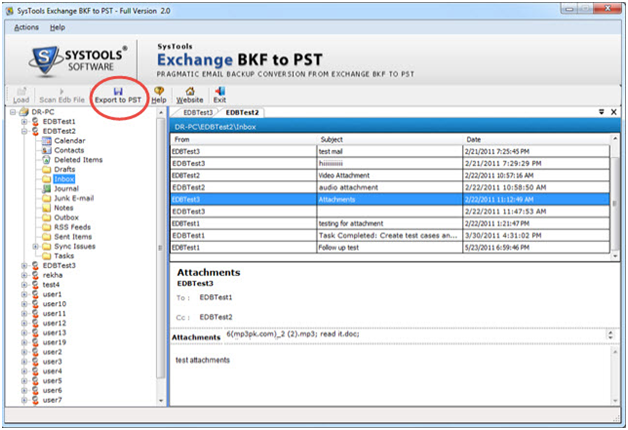
Task: Select the user19 mailbox
Action: click(x=54, y=343)
